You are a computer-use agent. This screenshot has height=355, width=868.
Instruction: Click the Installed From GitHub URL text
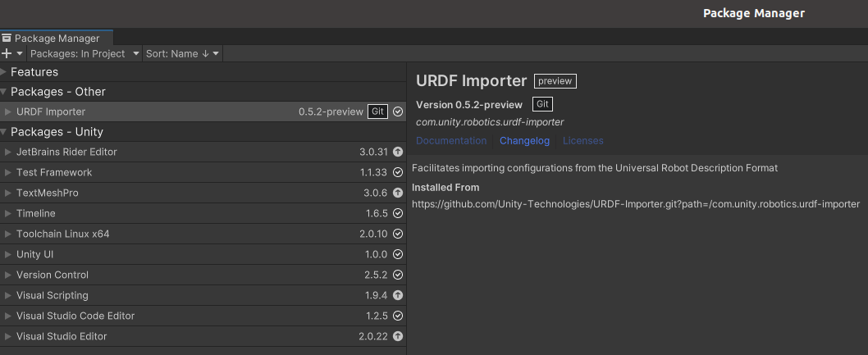[x=636, y=204]
